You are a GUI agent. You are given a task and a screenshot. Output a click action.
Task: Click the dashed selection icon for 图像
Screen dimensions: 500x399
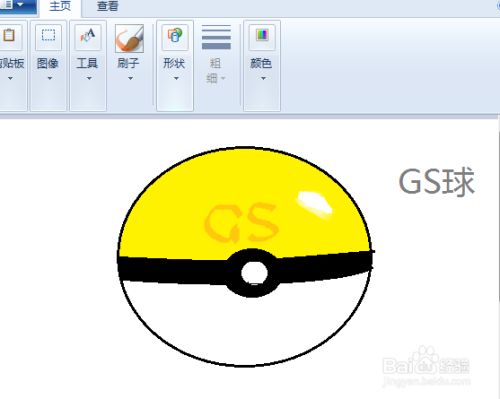48,36
